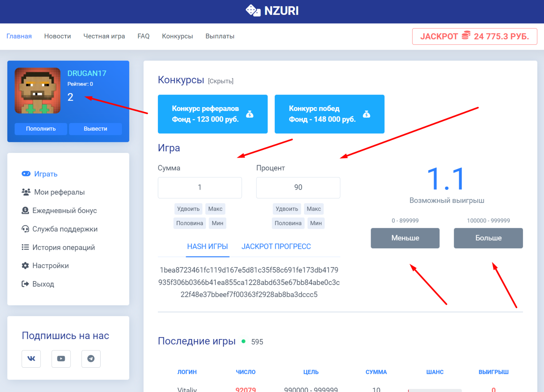Click Макс under Процент
This screenshot has height=392, width=544.
[x=314, y=209]
